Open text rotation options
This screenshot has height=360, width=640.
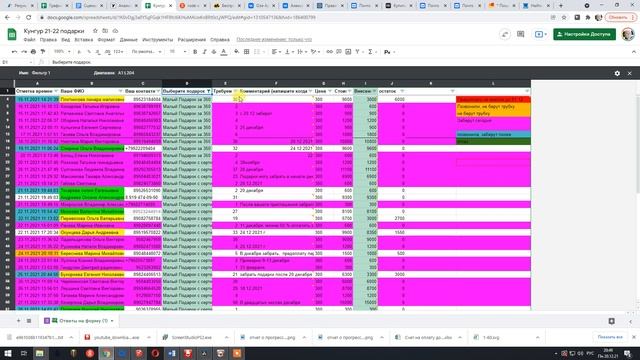click(315, 52)
